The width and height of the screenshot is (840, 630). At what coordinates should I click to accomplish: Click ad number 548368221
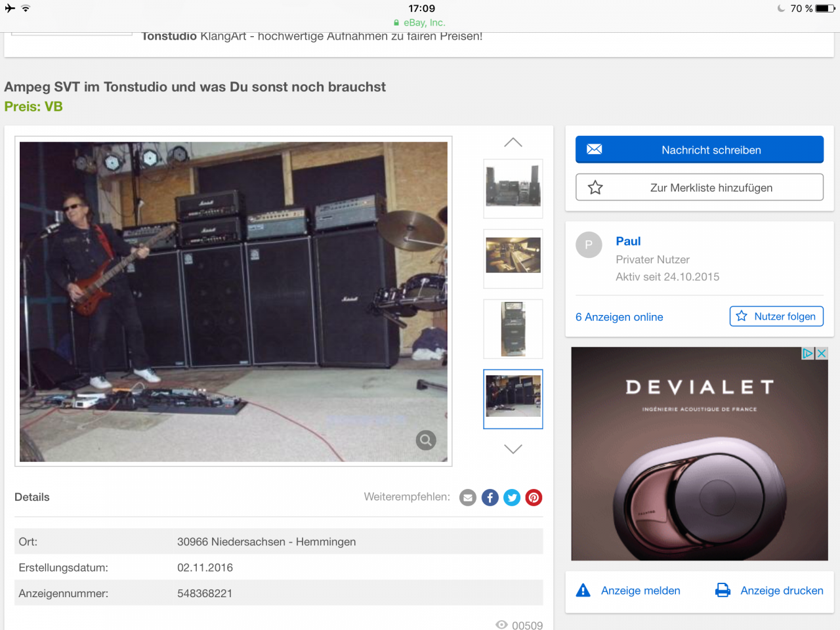click(x=205, y=593)
